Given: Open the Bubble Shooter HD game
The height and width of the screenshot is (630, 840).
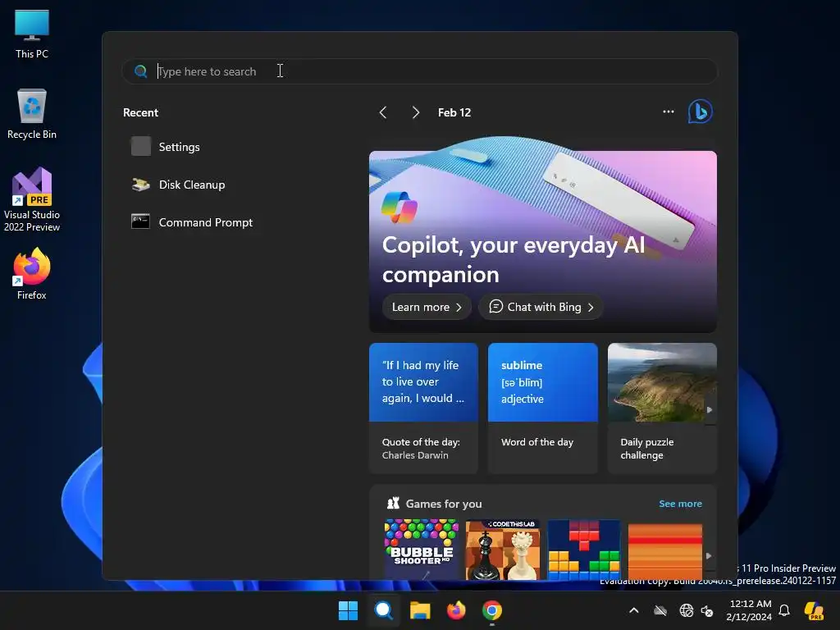Looking at the screenshot, I should pos(422,550).
